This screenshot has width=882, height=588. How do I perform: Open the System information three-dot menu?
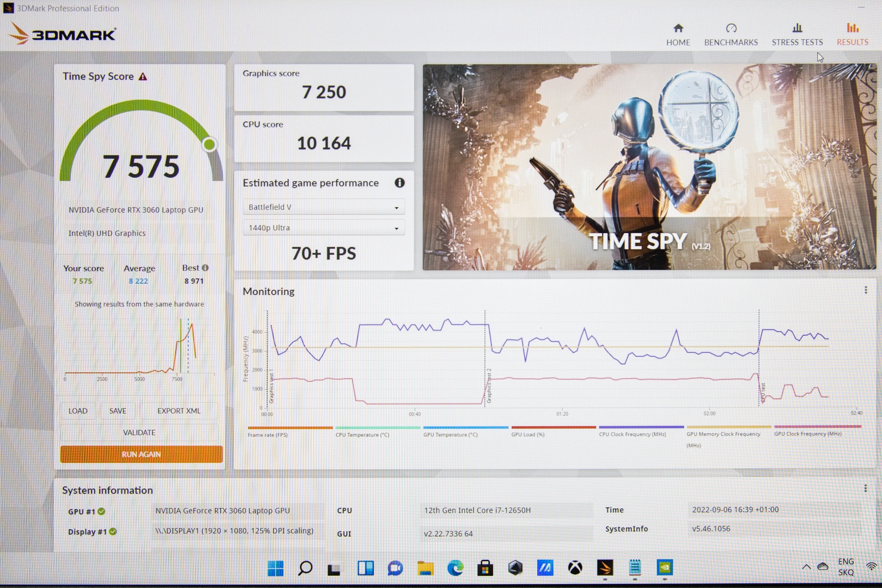tap(865, 489)
